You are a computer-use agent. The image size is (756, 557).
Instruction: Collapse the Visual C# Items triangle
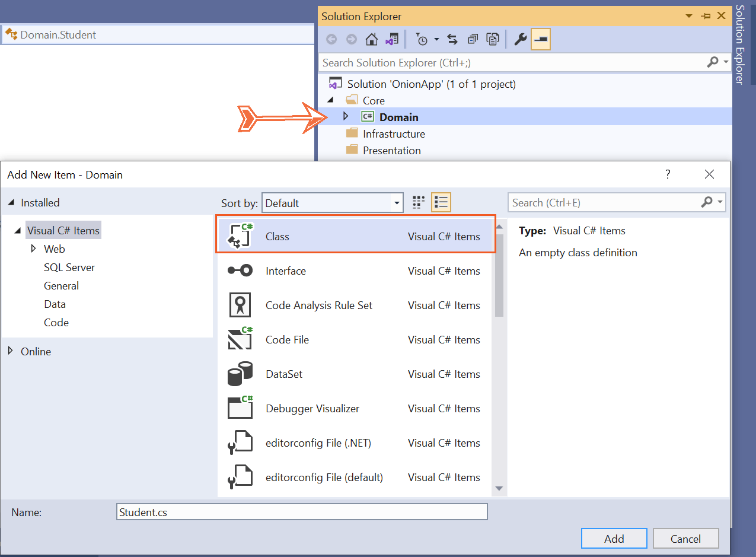[17, 231]
